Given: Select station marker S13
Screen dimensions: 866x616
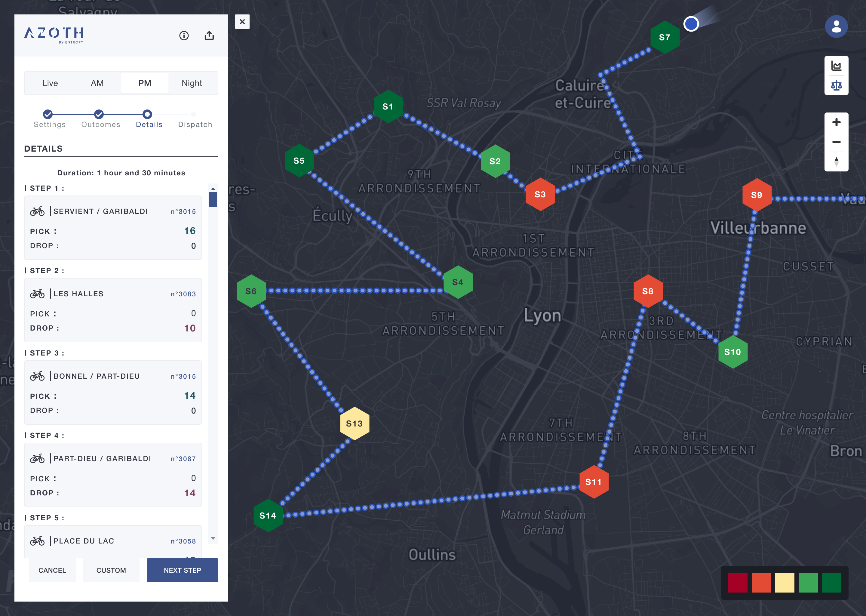Looking at the screenshot, I should 355,423.
